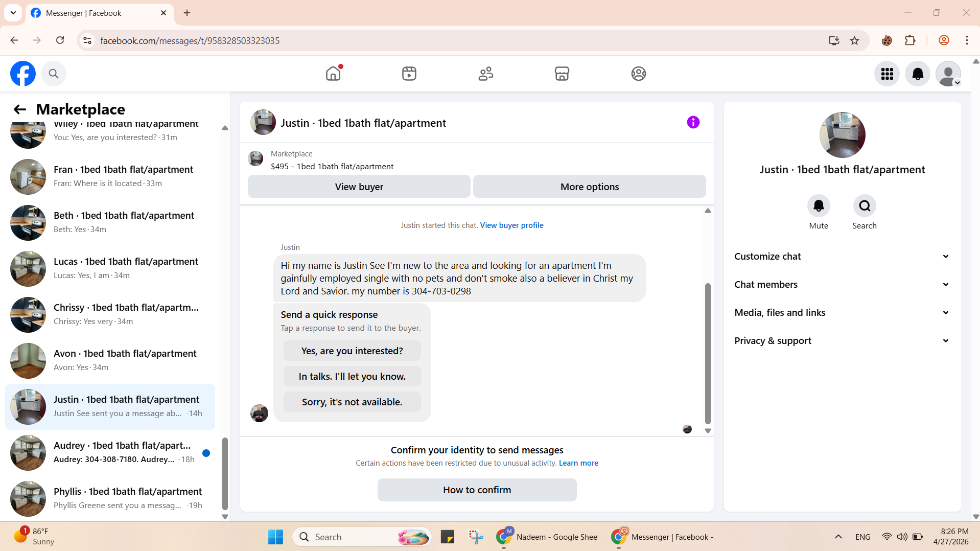Switch to Nadeem - Google Sheets taskbar window
Image resolution: width=980 pixels, height=551 pixels.
tap(548, 537)
